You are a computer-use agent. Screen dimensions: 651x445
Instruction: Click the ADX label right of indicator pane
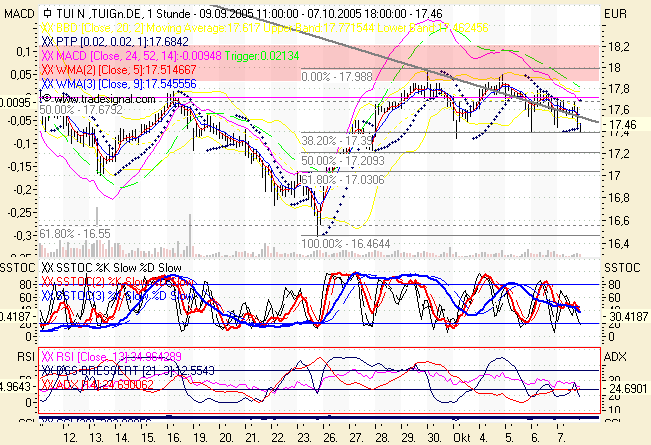pos(615,357)
